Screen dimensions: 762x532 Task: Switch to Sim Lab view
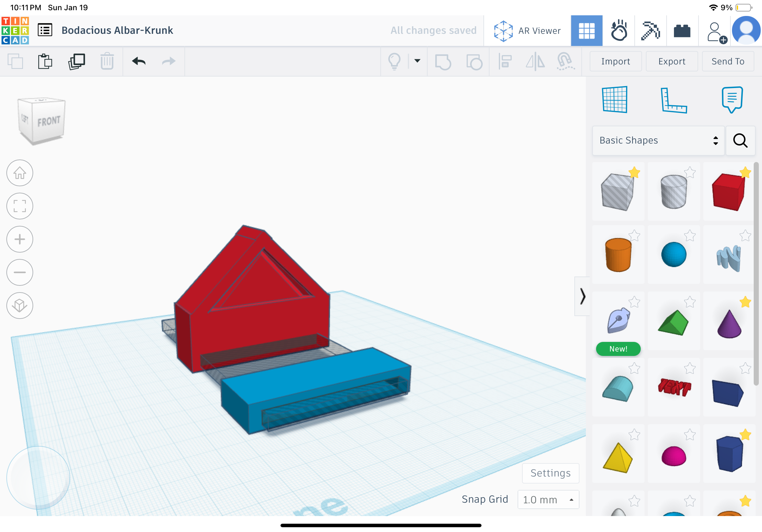619,31
